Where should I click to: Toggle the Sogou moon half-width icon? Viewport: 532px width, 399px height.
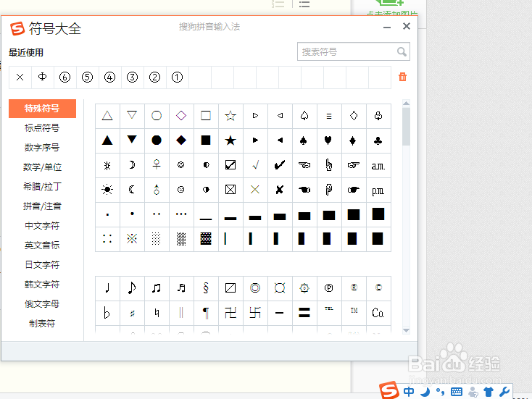click(425, 392)
